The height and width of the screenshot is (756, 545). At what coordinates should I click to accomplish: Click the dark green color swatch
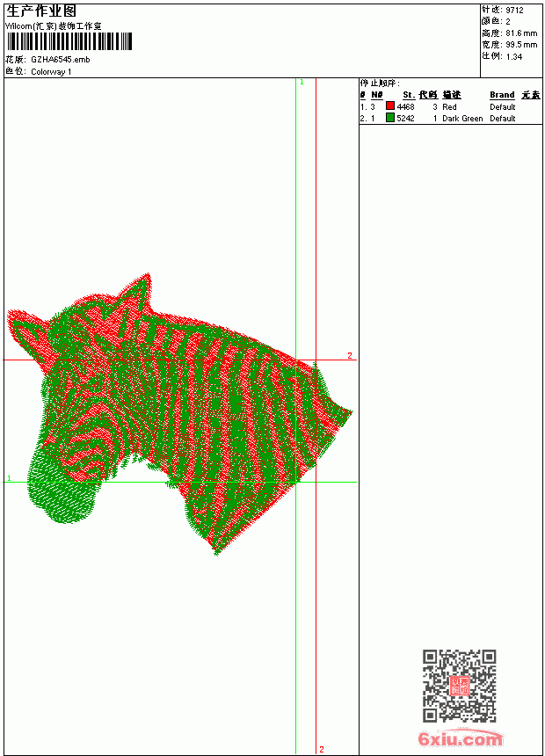point(390,118)
